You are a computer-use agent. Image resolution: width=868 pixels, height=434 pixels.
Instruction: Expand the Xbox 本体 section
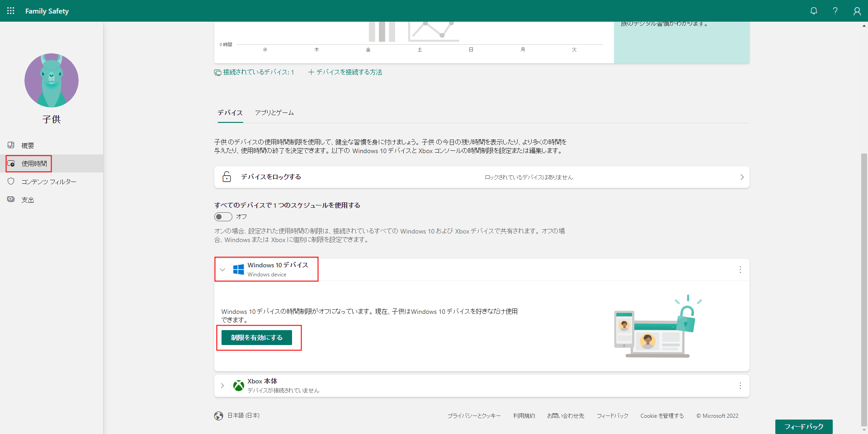(x=222, y=386)
